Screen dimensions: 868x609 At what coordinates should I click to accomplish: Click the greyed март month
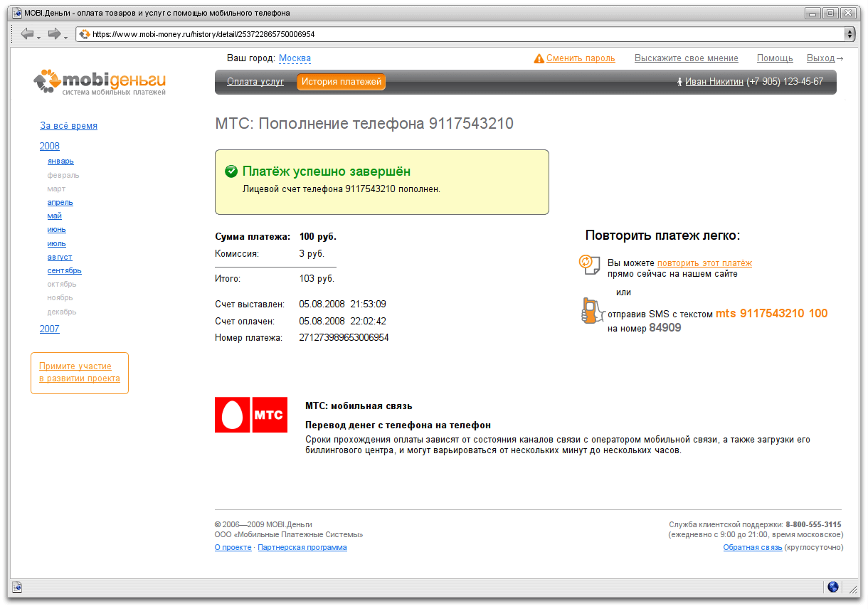[x=56, y=189]
